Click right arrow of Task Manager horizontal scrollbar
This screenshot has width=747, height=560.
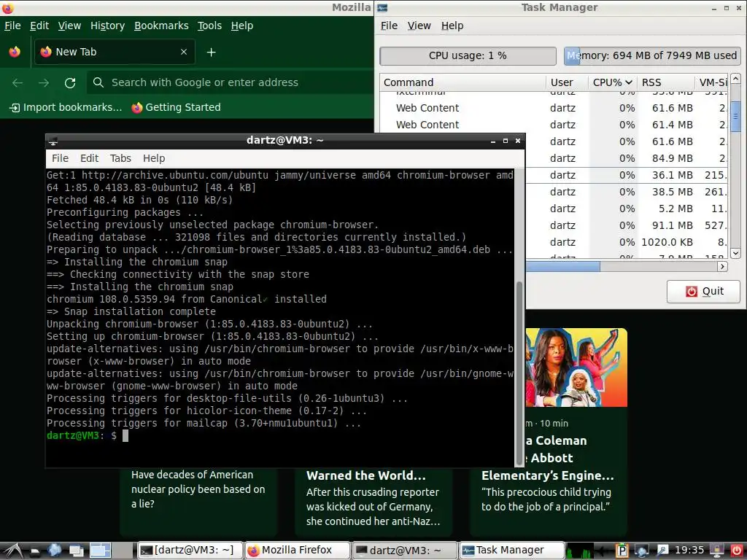pos(723,267)
